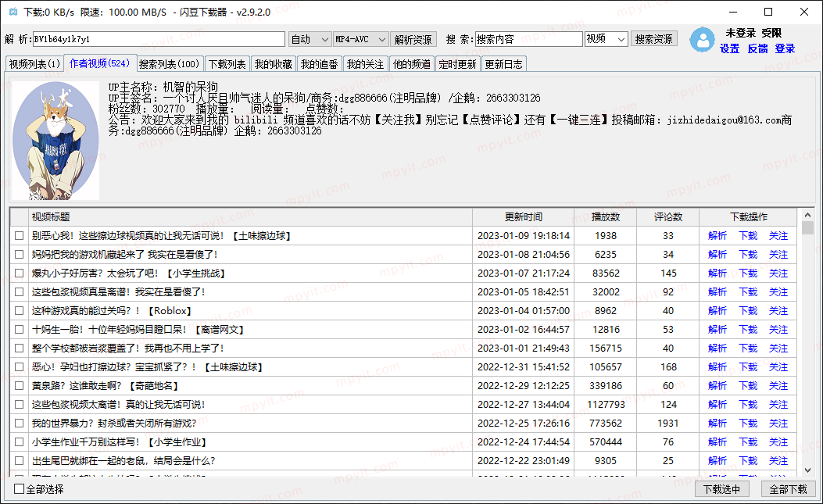This screenshot has width=823, height=504.
Task: Expand the MP4-AVC format dropdown
Action: 360,39
